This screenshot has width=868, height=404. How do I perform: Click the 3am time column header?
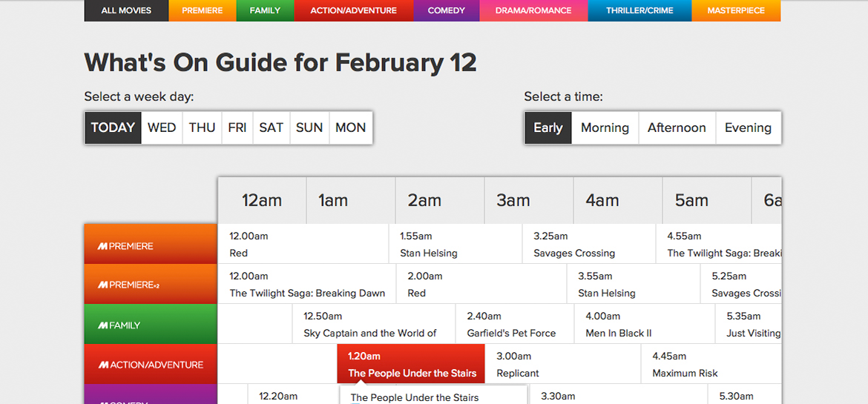tap(529, 200)
